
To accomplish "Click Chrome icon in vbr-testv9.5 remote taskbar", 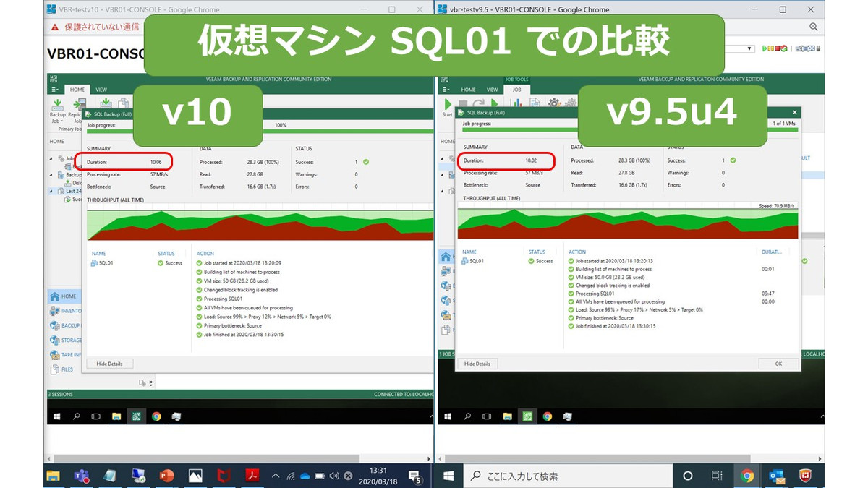I will click(548, 416).
